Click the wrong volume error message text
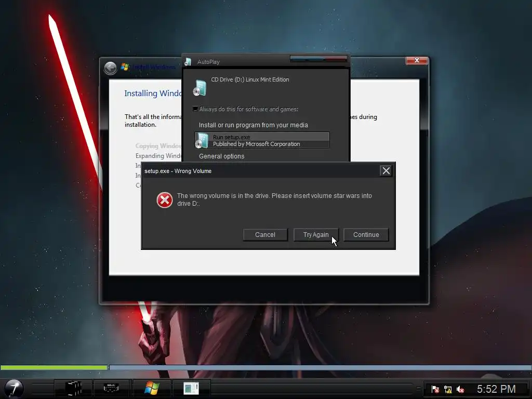 click(274, 199)
